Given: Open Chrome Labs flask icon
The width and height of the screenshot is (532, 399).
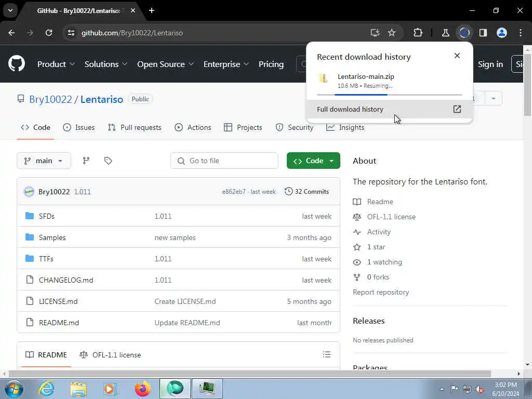Looking at the screenshot, I should [445, 33].
